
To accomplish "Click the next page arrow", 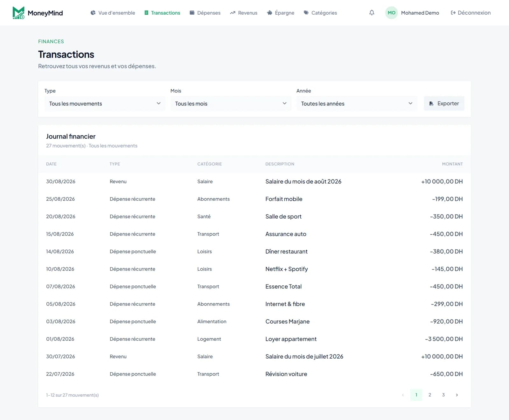I will (457, 395).
